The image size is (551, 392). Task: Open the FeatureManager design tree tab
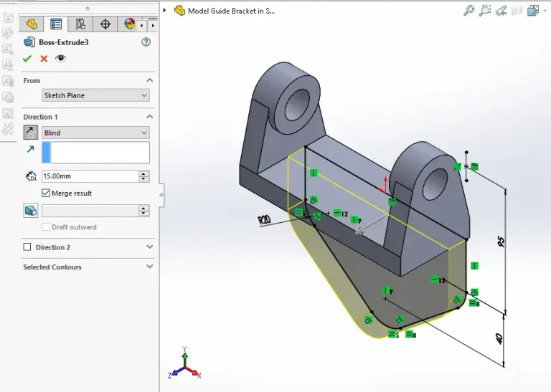tap(31, 24)
